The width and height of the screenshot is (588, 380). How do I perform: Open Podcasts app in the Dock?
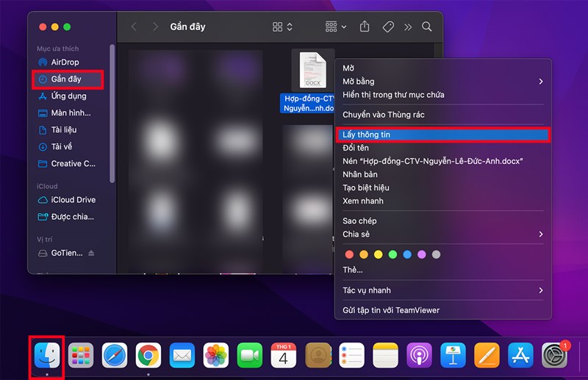point(419,355)
